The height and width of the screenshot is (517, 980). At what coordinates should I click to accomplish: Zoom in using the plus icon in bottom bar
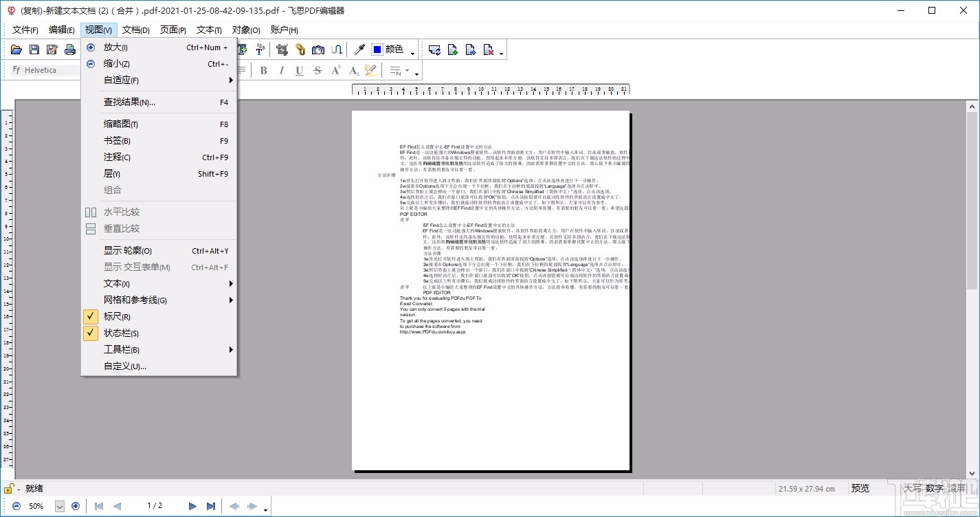click(76, 506)
